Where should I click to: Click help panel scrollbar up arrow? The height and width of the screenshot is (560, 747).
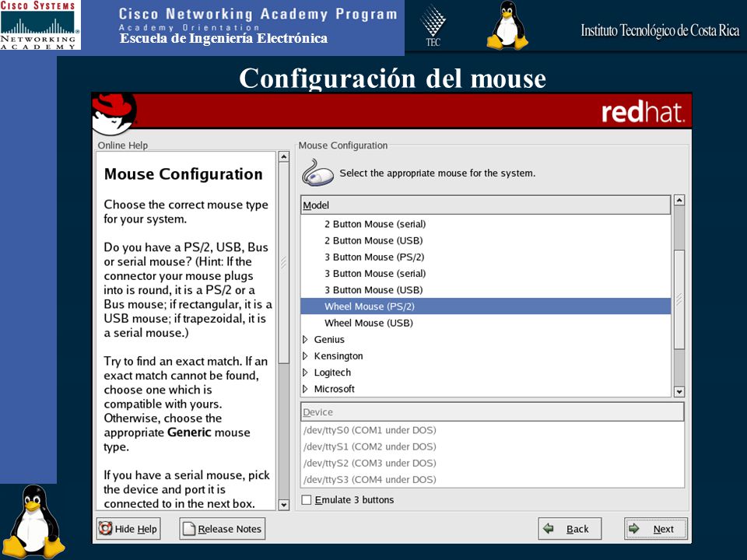click(x=284, y=156)
